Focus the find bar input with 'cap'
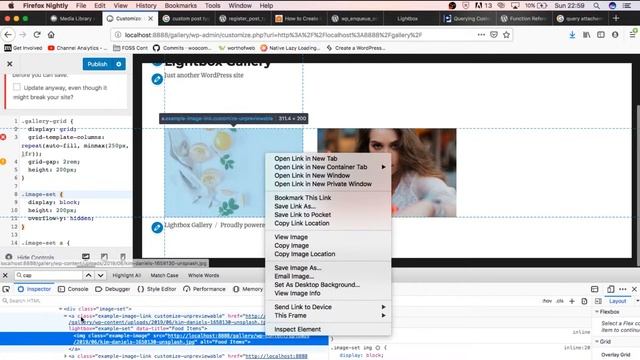 point(48,276)
